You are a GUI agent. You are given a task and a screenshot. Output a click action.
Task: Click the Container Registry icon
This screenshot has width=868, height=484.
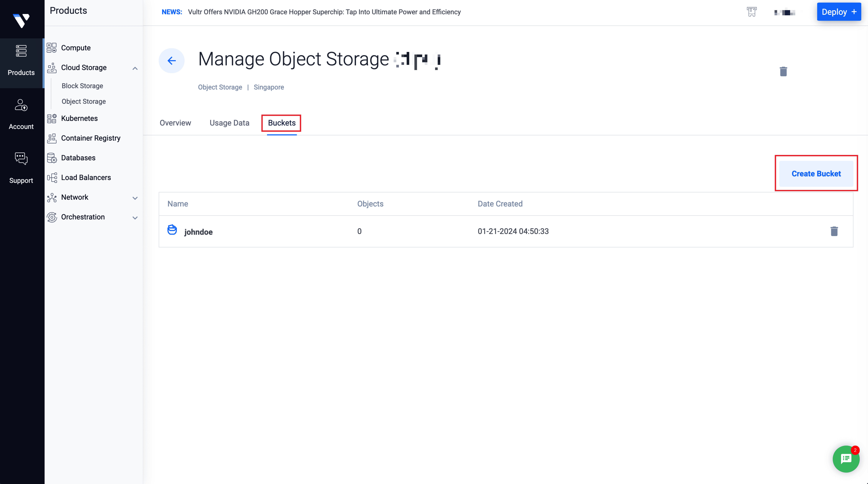coord(52,138)
